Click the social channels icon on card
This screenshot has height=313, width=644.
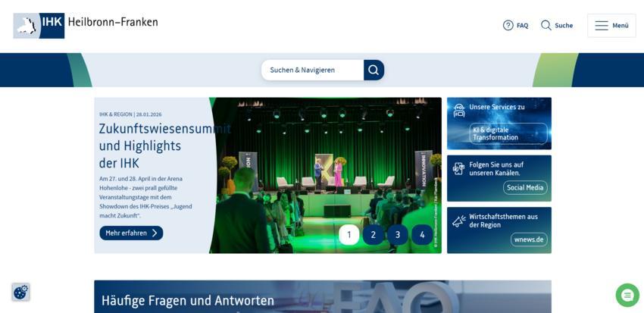pyautogui.click(x=459, y=168)
